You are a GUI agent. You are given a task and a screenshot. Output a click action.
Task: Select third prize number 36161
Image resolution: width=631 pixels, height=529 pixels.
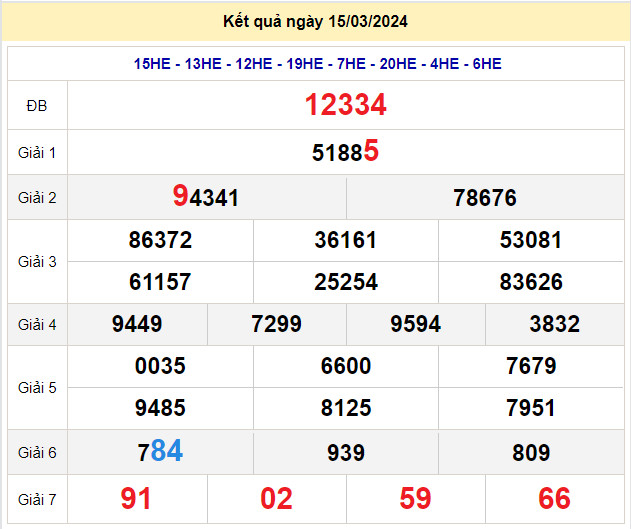[345, 240]
